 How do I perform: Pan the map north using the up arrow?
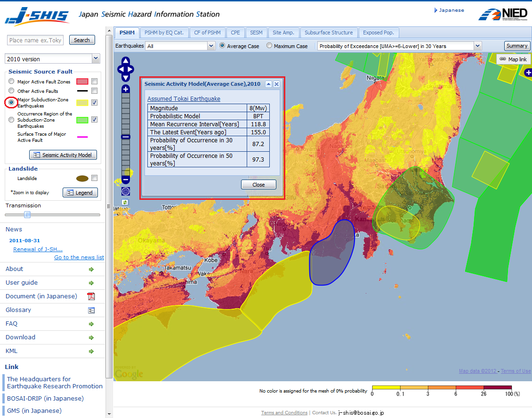(x=126, y=60)
